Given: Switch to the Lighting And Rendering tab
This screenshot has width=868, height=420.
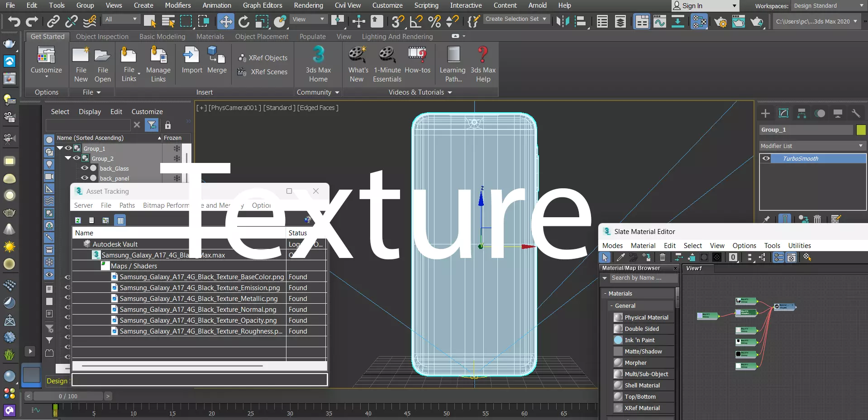Looking at the screenshot, I should (x=397, y=37).
